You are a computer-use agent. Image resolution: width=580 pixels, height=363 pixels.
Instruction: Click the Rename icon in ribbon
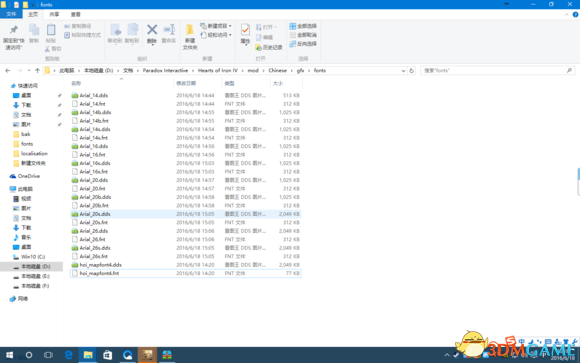click(169, 30)
